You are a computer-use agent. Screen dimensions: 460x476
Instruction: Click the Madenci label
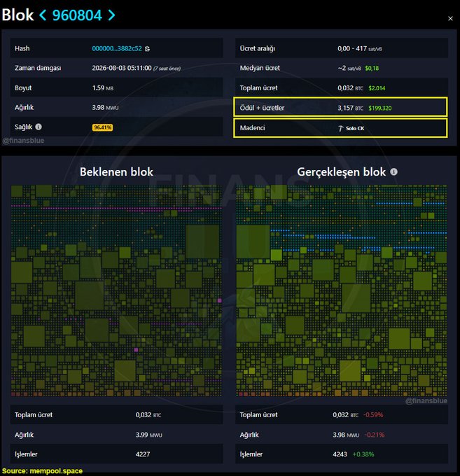(x=252, y=128)
